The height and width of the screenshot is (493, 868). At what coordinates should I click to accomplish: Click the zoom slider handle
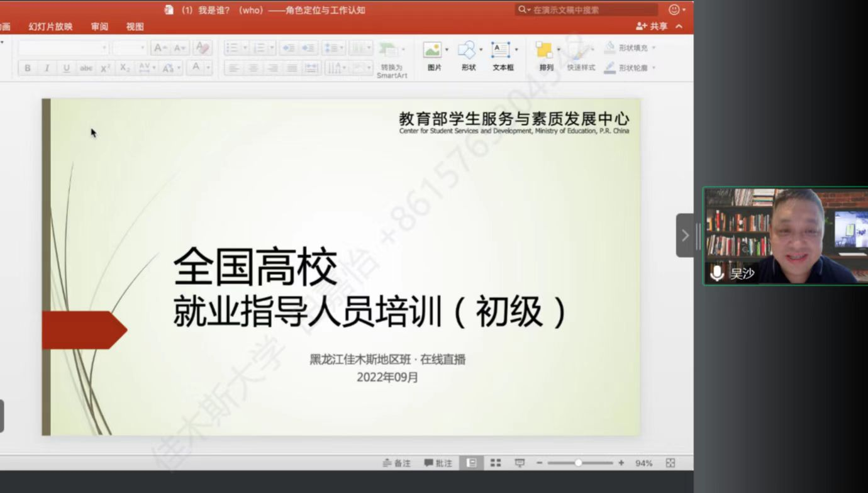pos(578,463)
